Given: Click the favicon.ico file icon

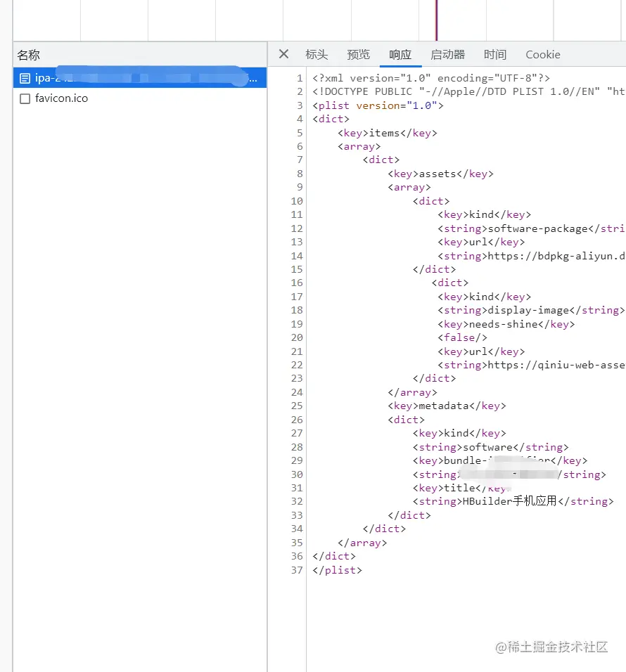Looking at the screenshot, I should [25, 98].
